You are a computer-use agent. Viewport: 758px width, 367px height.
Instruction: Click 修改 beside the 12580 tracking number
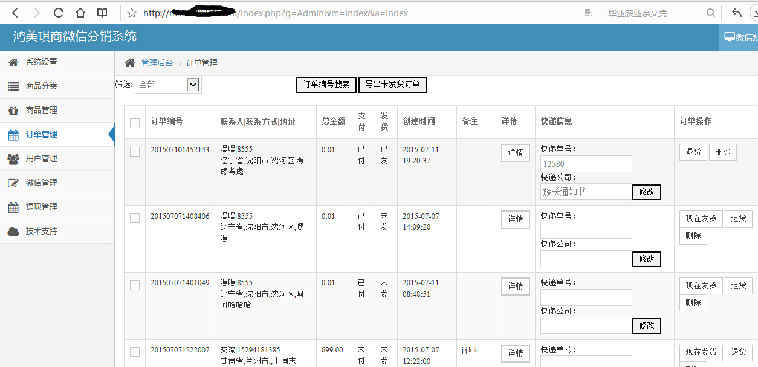pyautogui.click(x=646, y=192)
